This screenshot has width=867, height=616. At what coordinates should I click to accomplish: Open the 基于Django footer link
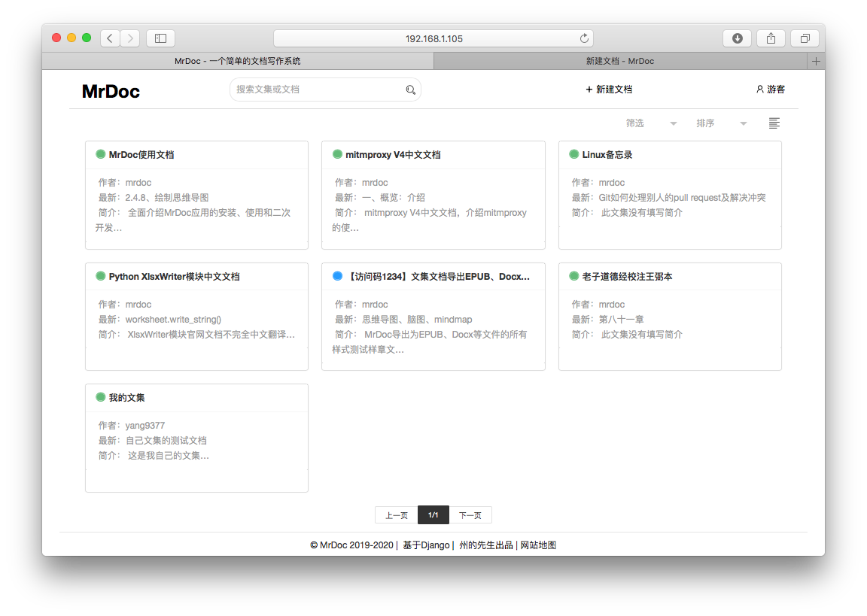(426, 545)
